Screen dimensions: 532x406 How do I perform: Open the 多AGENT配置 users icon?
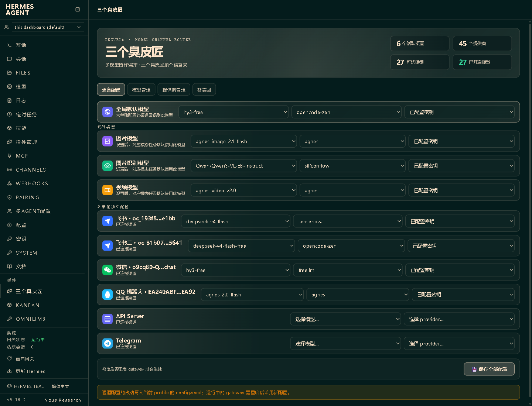[x=9, y=211]
